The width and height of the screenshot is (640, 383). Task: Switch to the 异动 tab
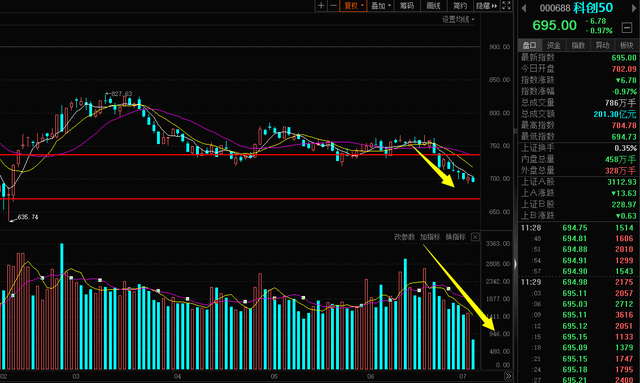pos(602,45)
